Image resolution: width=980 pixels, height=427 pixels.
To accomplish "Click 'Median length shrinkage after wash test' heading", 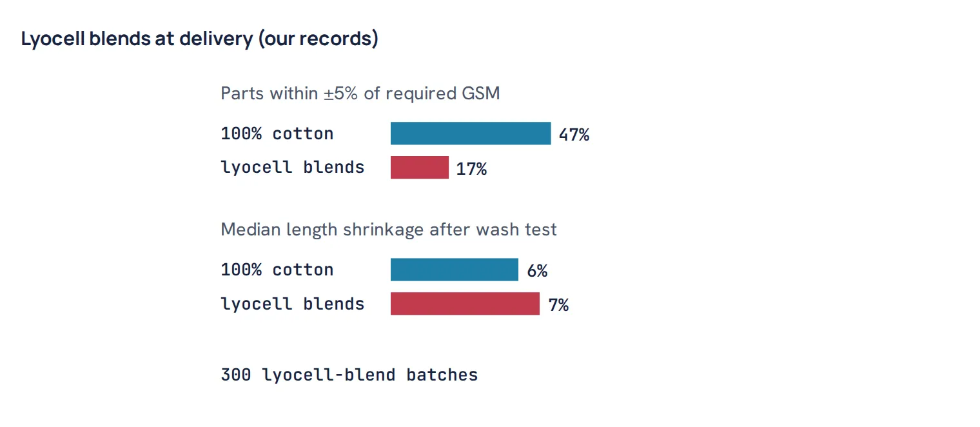I will pyautogui.click(x=389, y=230).
